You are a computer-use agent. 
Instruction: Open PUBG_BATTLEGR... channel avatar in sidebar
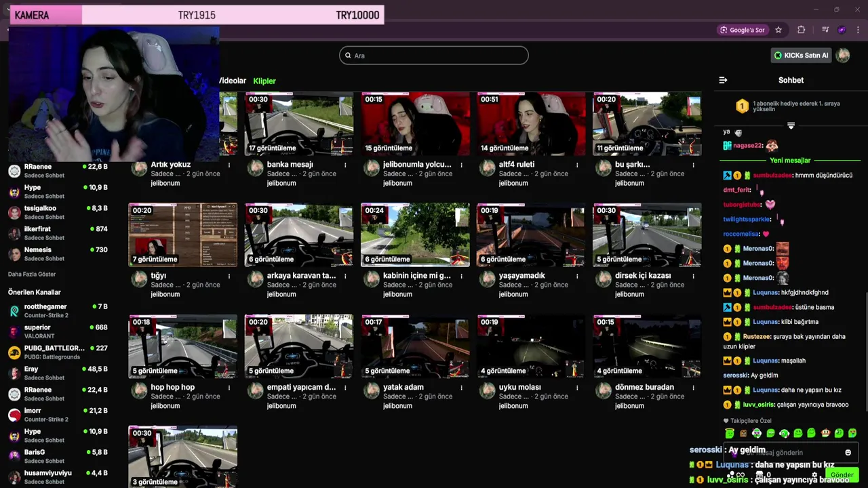[14, 352]
